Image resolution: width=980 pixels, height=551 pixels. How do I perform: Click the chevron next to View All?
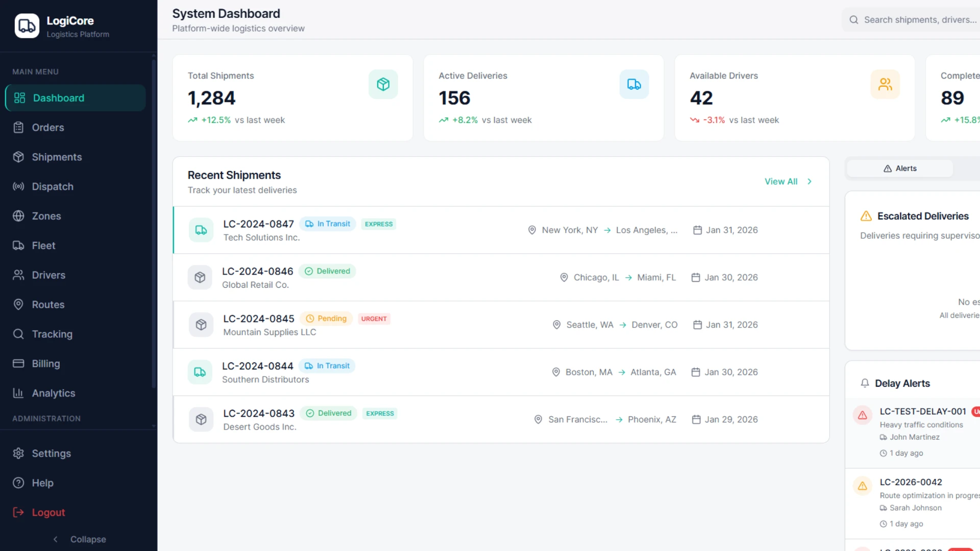[x=810, y=182]
